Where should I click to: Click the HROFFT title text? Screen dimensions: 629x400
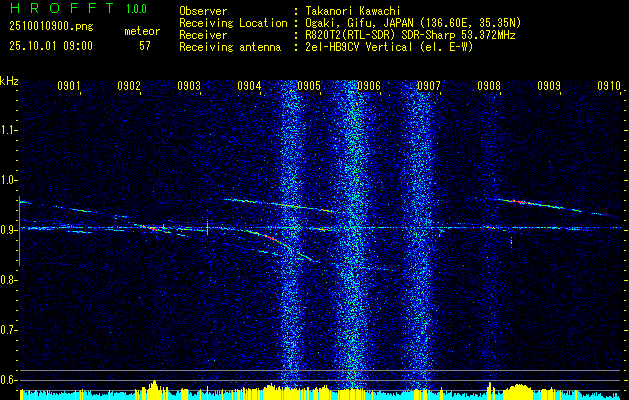pos(61,8)
